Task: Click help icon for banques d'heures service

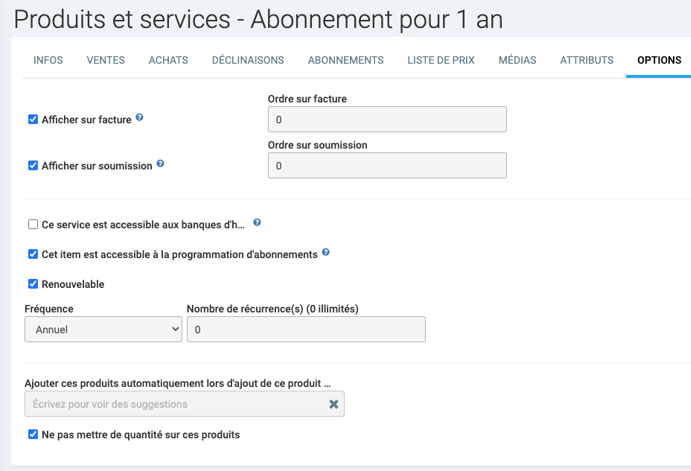Action: 257,223
